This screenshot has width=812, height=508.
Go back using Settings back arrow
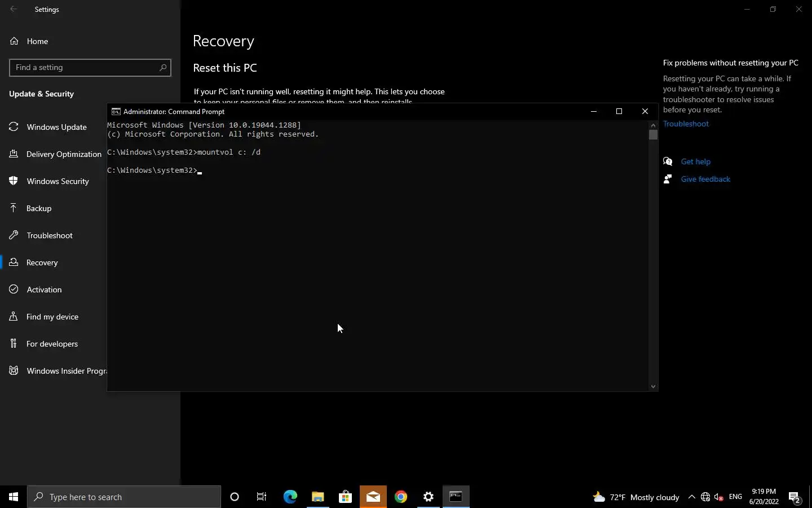(x=14, y=9)
